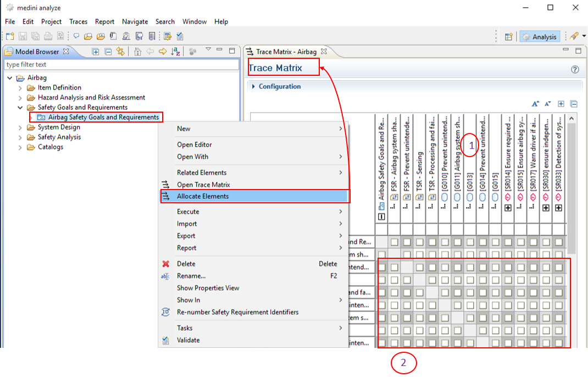Check first checkbox in TSR Sensing column
This screenshot has width=588, height=377.
419,242
